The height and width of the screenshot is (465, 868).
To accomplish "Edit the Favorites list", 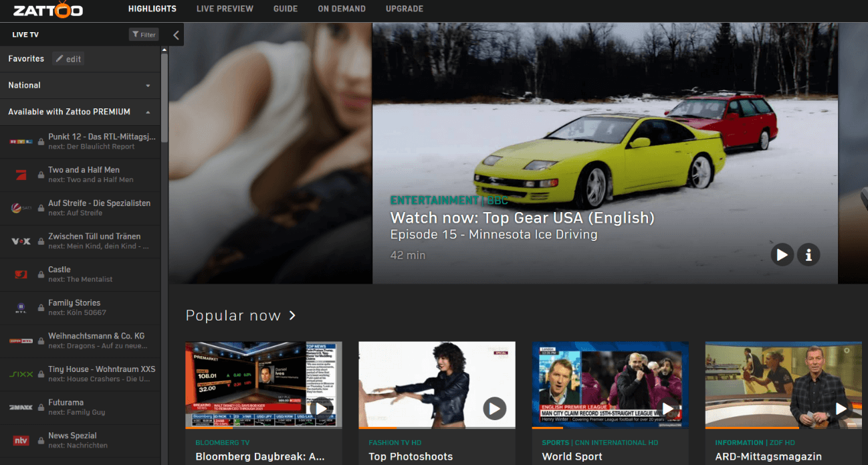I will [68, 59].
